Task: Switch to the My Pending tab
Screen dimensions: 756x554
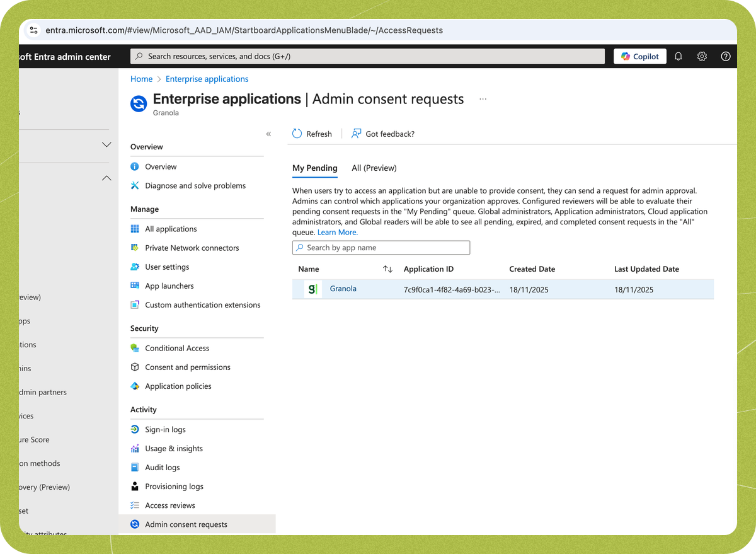Action: click(315, 168)
